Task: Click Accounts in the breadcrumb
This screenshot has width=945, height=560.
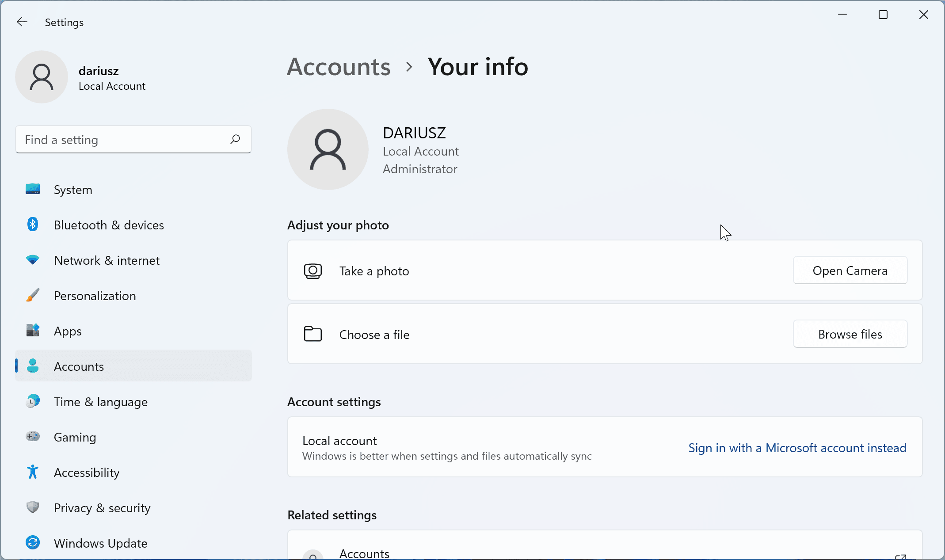Action: pyautogui.click(x=339, y=67)
